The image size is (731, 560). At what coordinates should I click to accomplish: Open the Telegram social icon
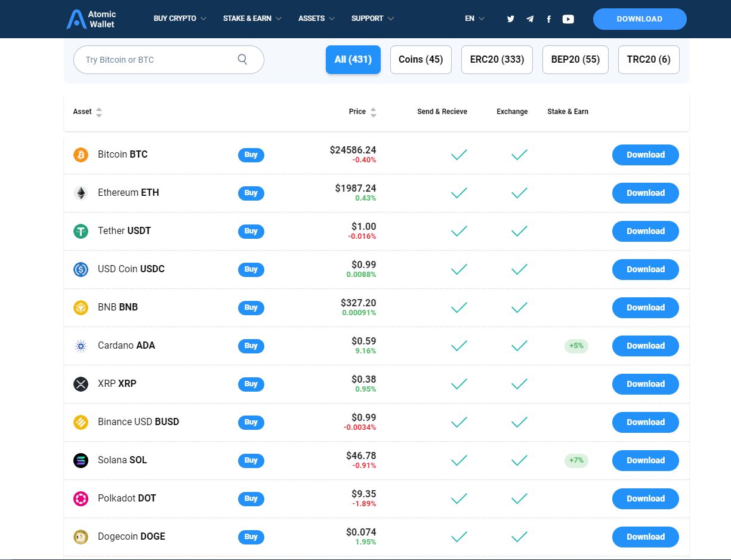(530, 19)
